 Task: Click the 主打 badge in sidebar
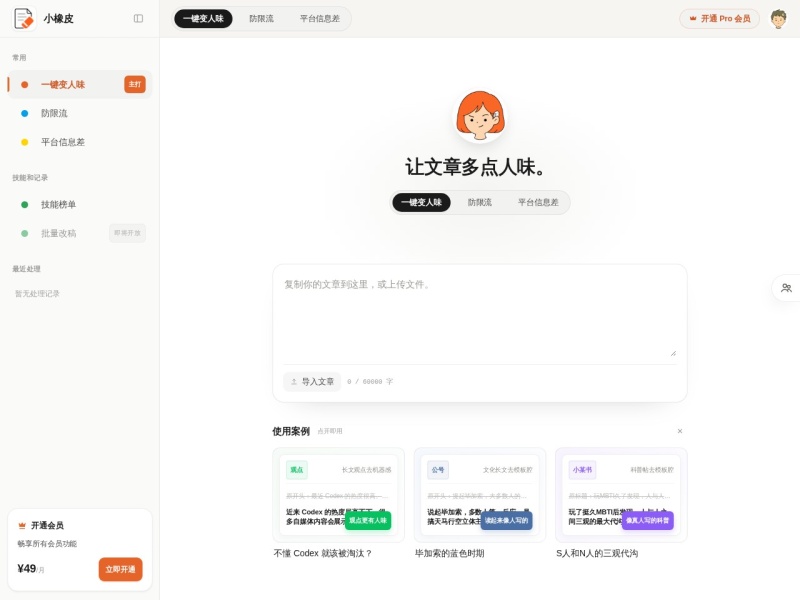coord(135,84)
